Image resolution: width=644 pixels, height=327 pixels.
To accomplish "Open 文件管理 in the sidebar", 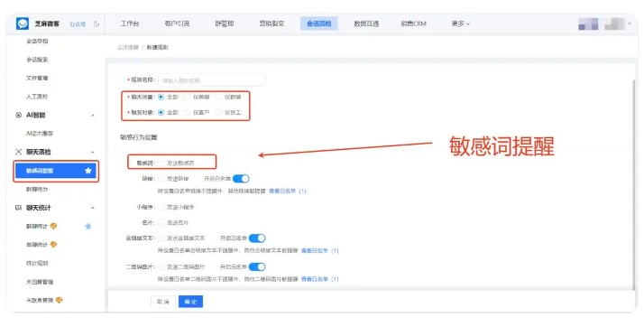I will point(37,79).
